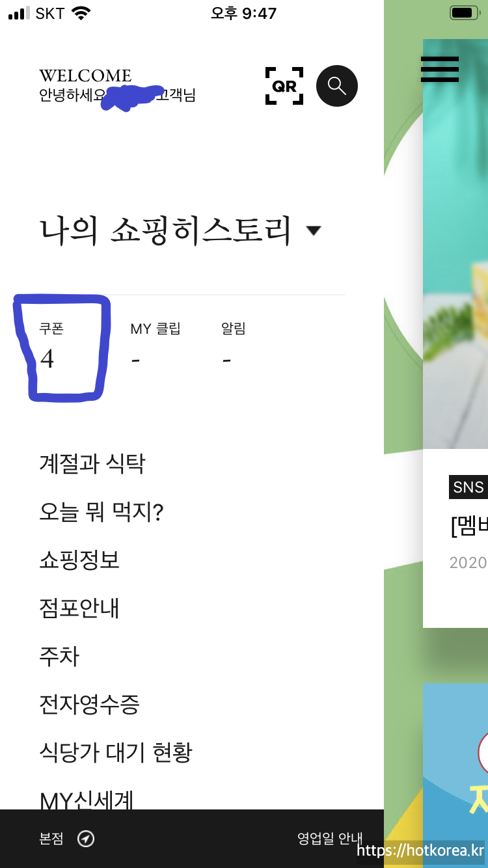Tap the SNS tagged article card
Viewport: 488px width, 868px height.
[x=455, y=538]
